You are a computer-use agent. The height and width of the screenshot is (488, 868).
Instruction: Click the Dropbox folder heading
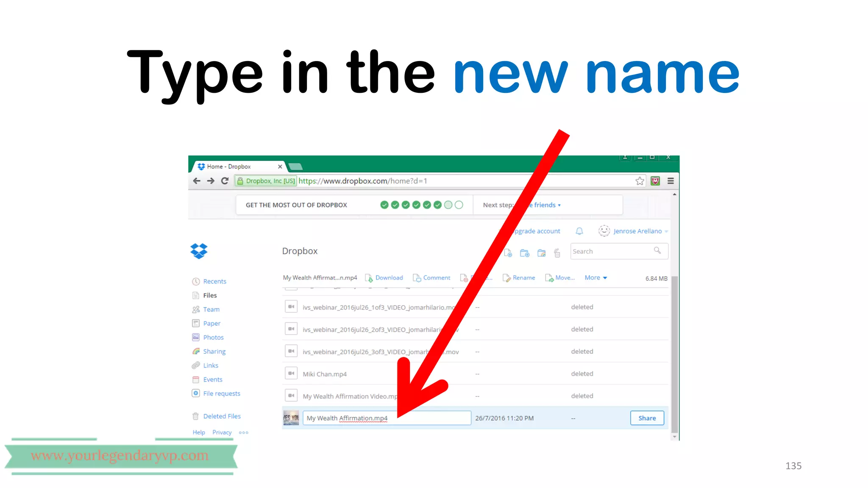pos(300,251)
